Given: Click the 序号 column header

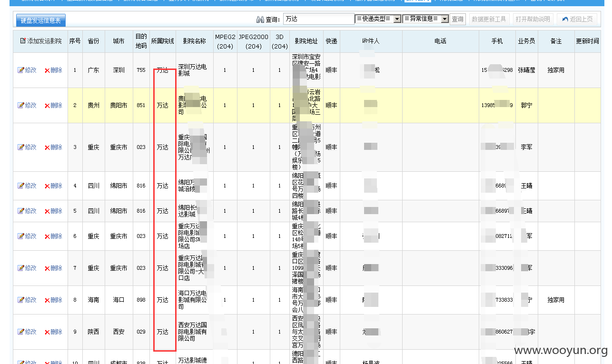Looking at the screenshot, I should pyautogui.click(x=75, y=41).
